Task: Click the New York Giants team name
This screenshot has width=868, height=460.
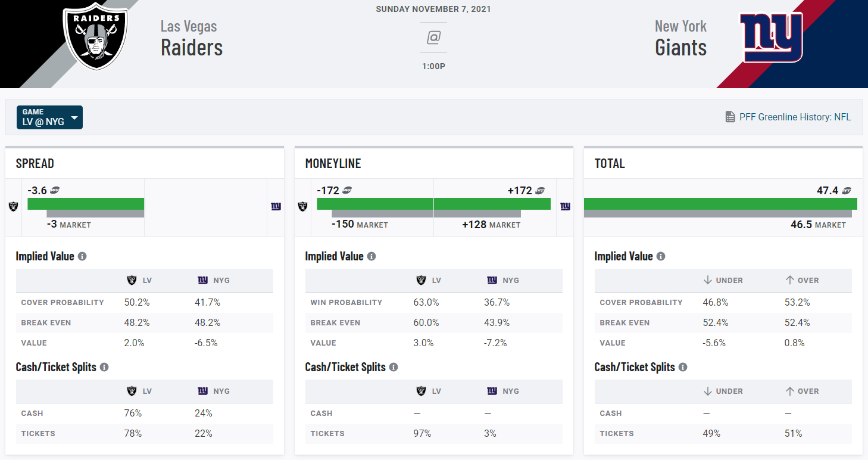Action: pos(680,38)
